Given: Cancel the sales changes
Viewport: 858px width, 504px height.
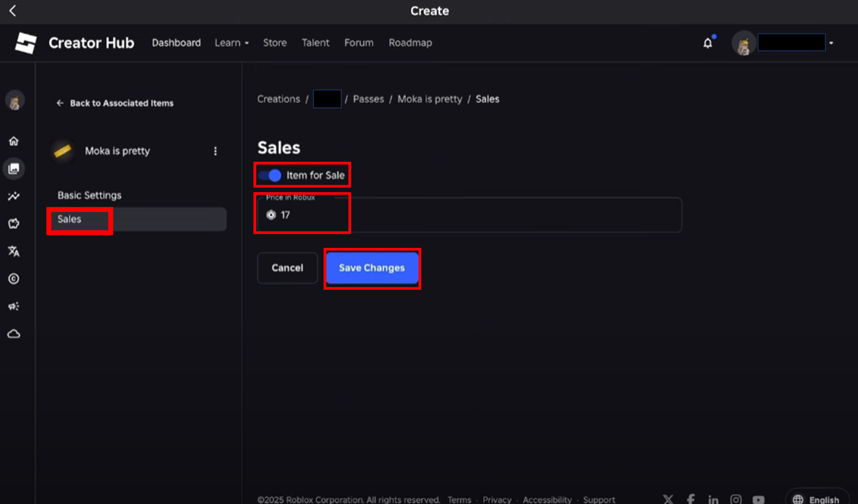Looking at the screenshot, I should tap(287, 268).
